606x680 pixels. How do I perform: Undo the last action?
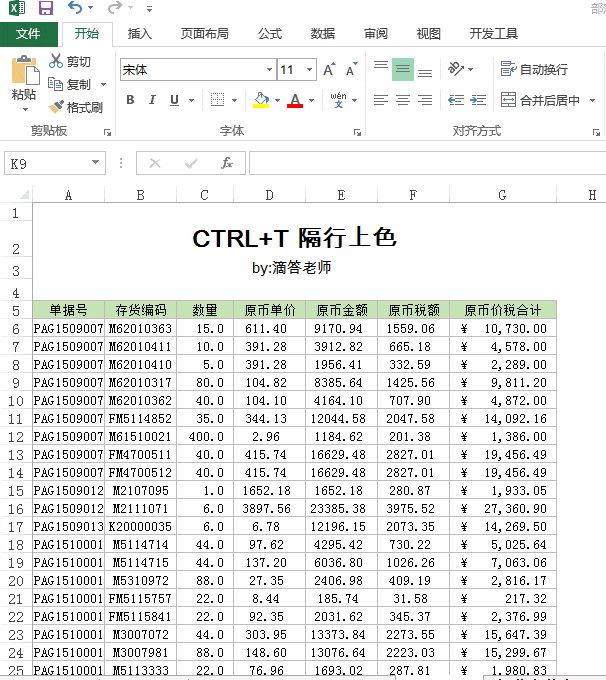[75, 7]
